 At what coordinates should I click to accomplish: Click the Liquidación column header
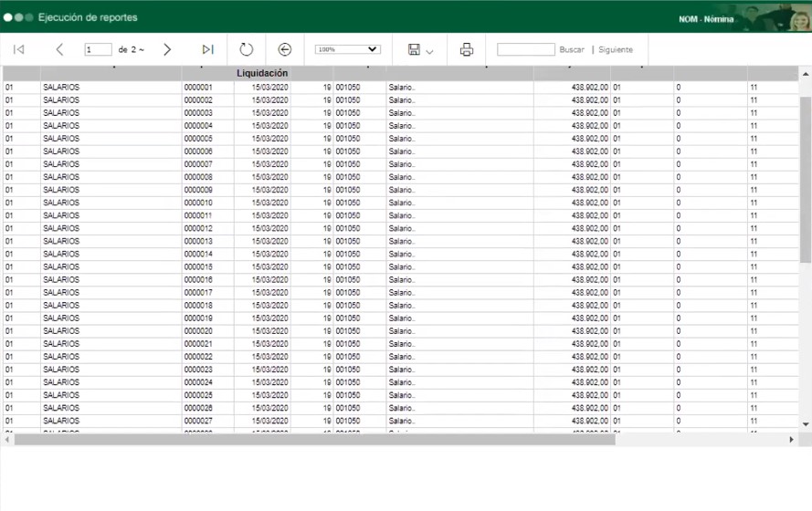[262, 73]
